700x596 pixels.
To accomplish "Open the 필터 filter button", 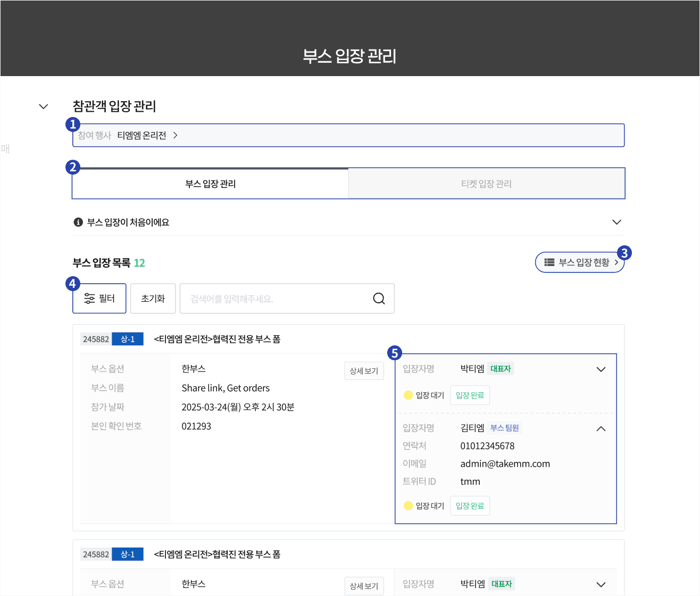I will [99, 299].
